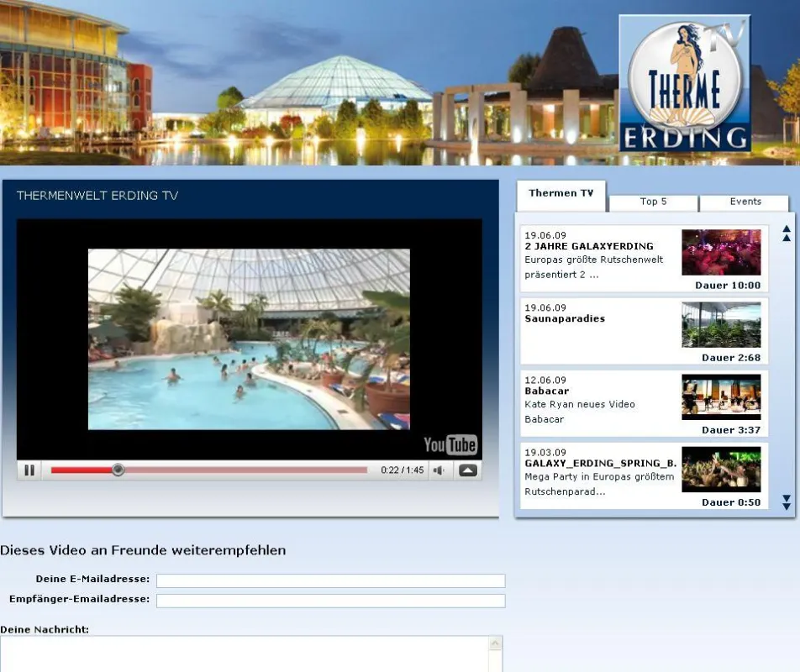Open the Events tab
Viewport: 800px width, 672px height.
click(x=745, y=202)
